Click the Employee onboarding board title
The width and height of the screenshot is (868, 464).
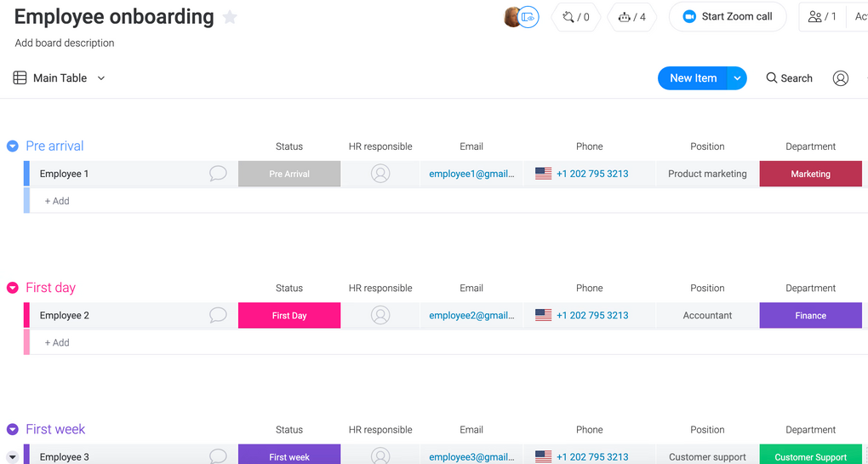point(114,17)
